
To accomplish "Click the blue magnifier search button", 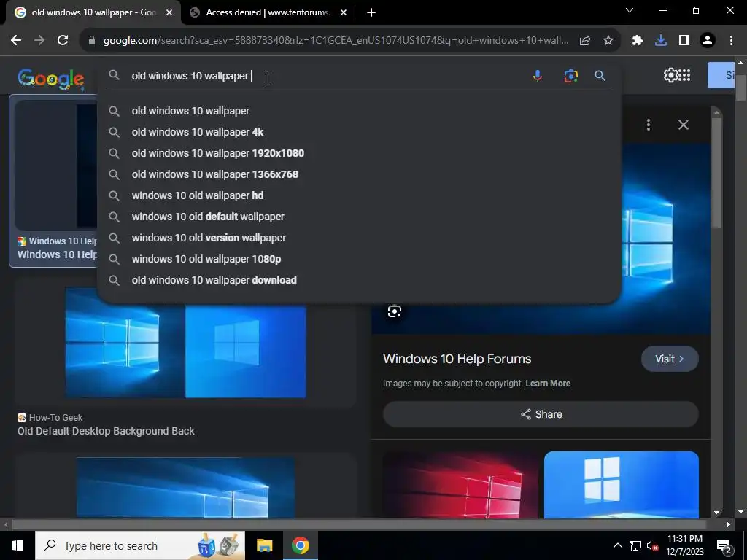I will 600,76.
